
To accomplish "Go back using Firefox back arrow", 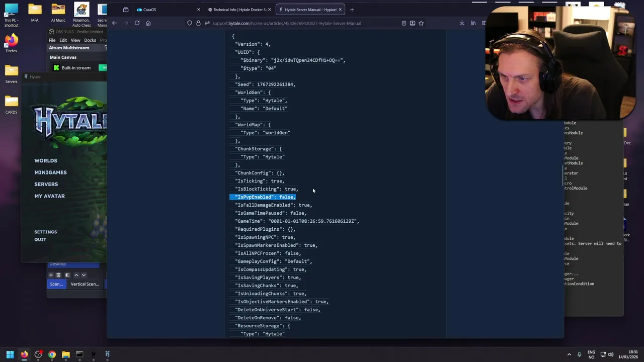I will pyautogui.click(x=115, y=23).
